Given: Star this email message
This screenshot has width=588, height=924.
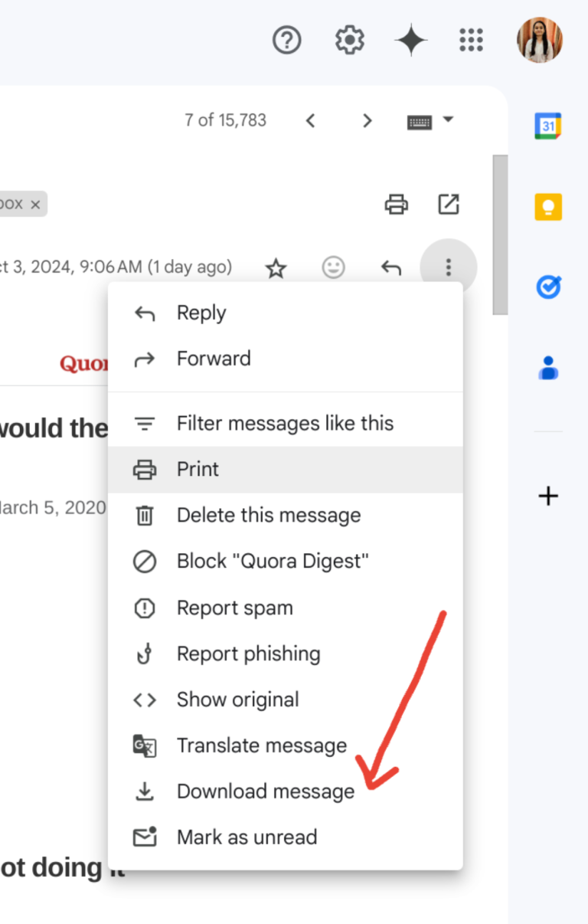Looking at the screenshot, I should [x=276, y=267].
